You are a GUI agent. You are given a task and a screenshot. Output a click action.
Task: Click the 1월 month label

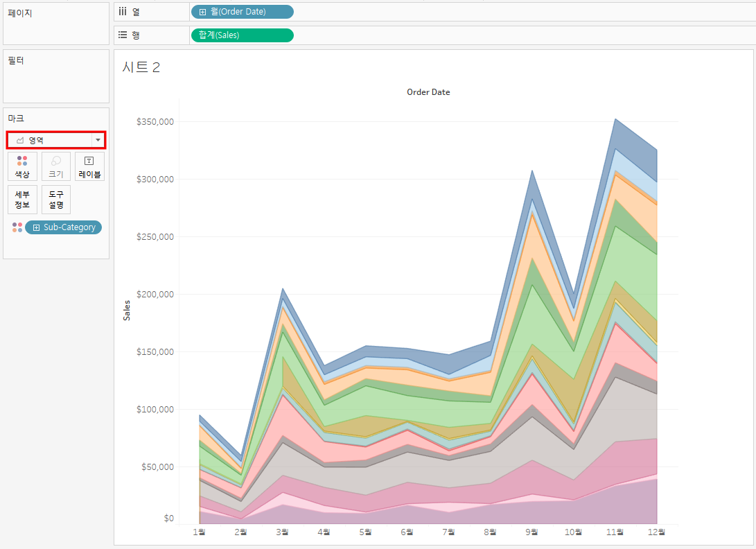[x=199, y=532]
